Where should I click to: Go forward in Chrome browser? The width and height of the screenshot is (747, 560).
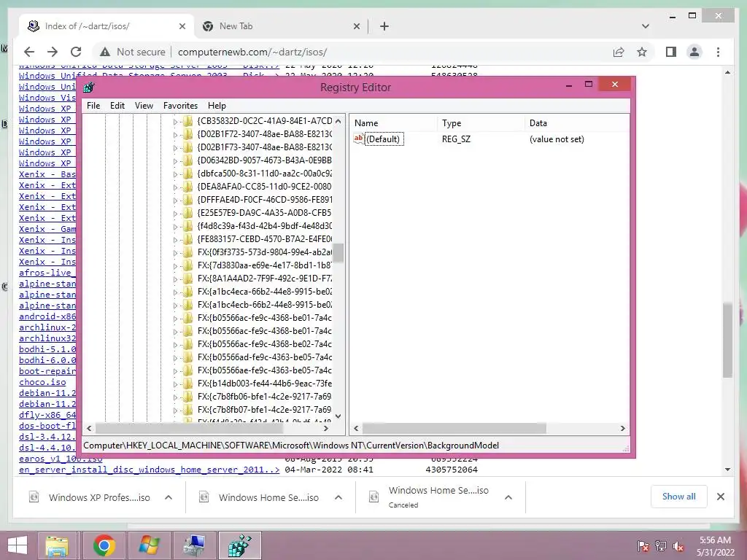(x=53, y=52)
